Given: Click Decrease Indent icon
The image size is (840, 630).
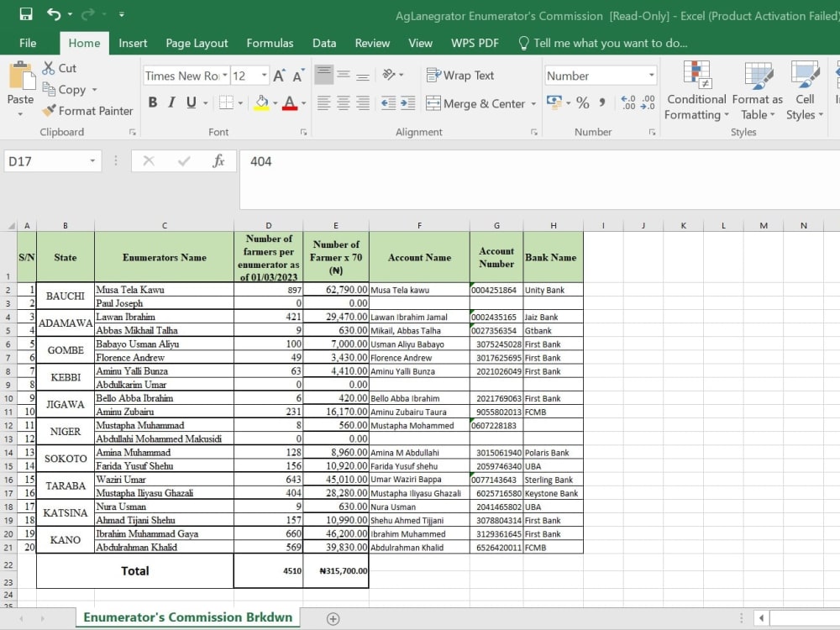Looking at the screenshot, I should pyautogui.click(x=388, y=102).
